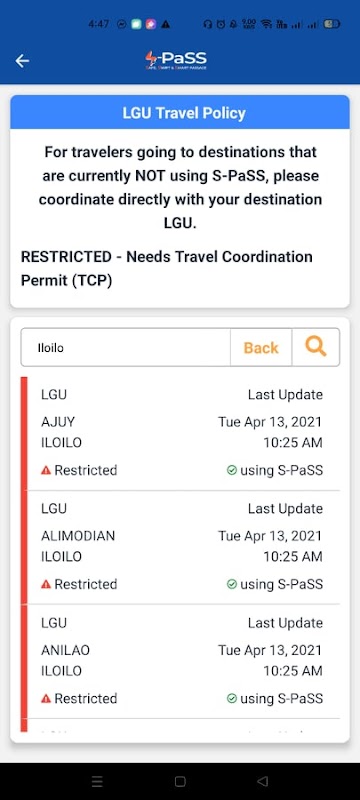Tap RESTRICTED Needs Travel Coordination Permit text
Image resolution: width=360 pixels, height=800 pixels.
[167, 268]
